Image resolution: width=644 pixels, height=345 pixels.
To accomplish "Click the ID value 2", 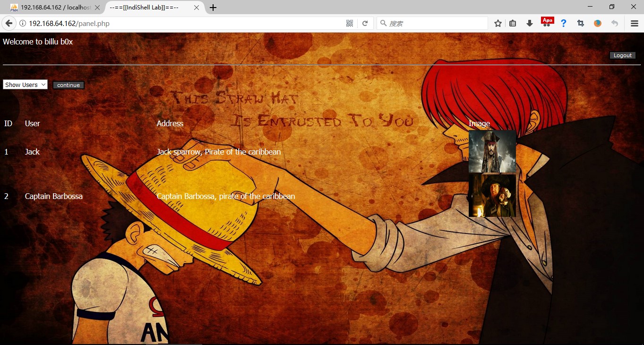I will pos(6,196).
